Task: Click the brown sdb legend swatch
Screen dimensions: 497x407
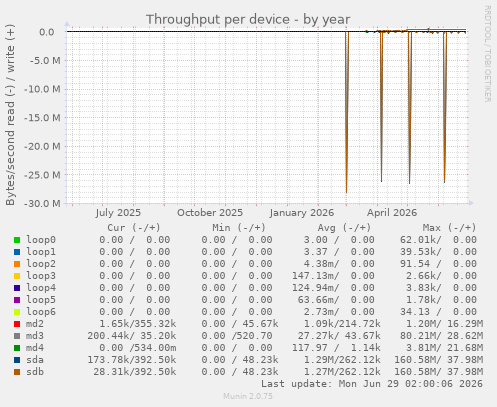Action: 17,372
